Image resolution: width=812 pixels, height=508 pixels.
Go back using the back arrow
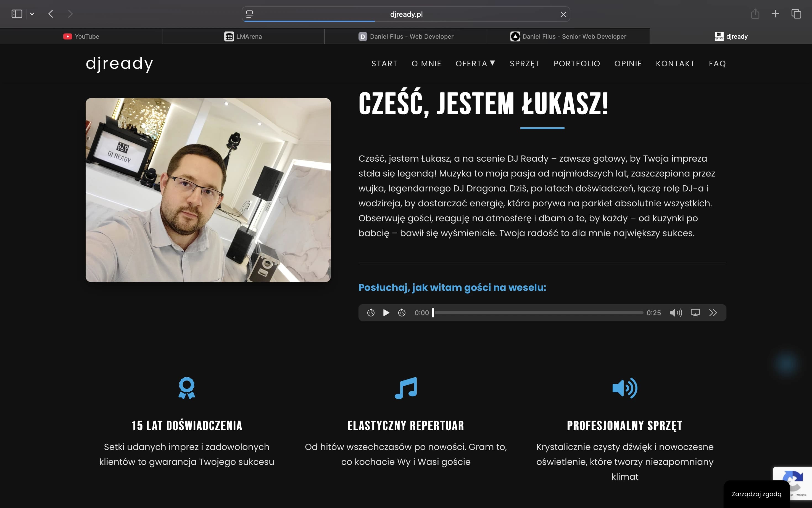coord(51,14)
